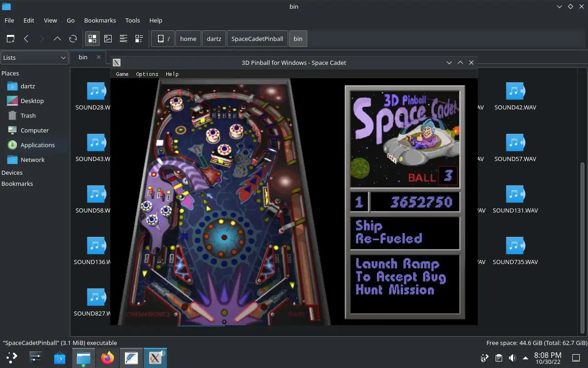Open the volume tray icon
This screenshot has width=588, height=368.
(x=512, y=358)
